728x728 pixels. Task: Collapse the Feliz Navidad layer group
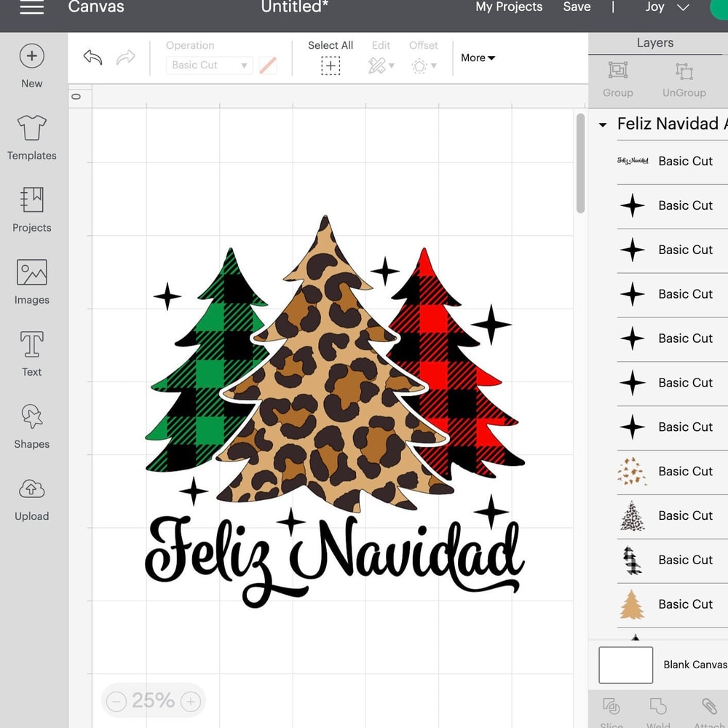coord(603,124)
